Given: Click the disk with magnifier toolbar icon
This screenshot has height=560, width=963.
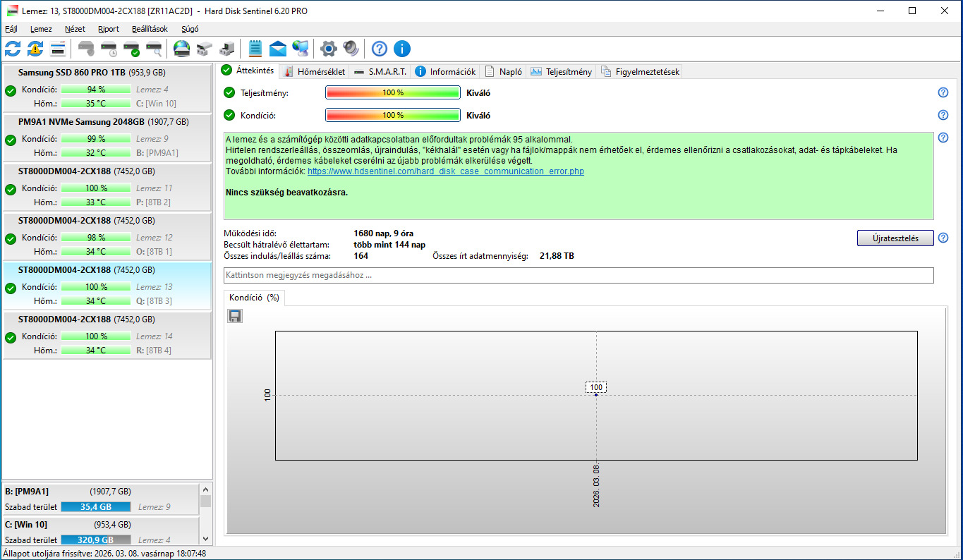Looking at the screenshot, I should click(x=154, y=49).
